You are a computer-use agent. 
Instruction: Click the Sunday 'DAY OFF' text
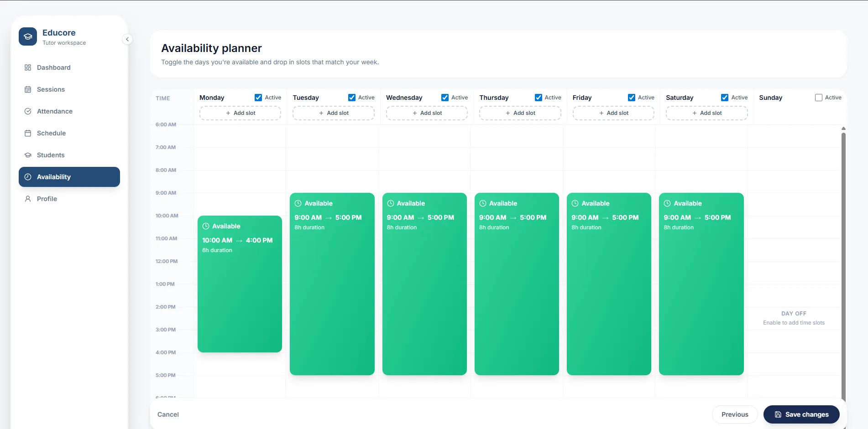pos(794,314)
